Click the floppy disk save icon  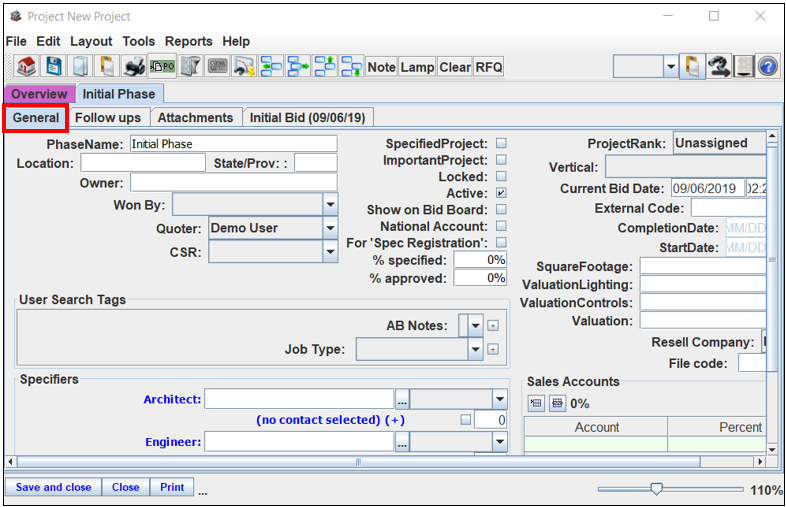coord(54,66)
